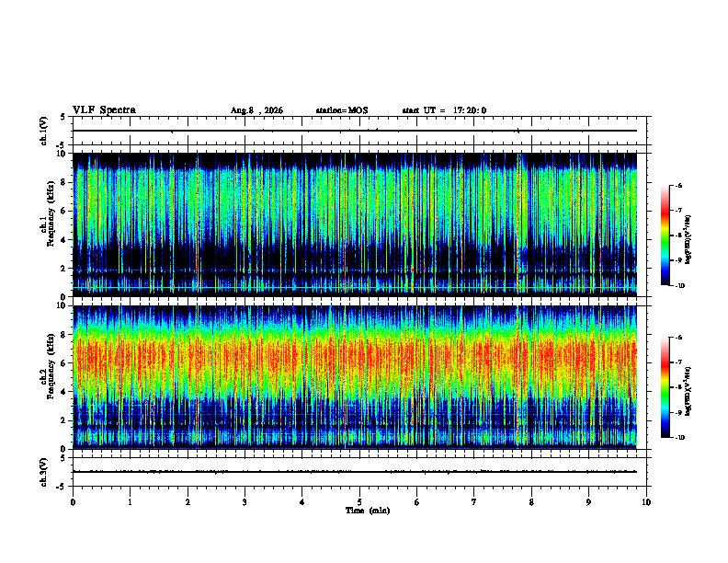Click the time axis tick label "8"
Screen dimensions: 728x563
531,502
